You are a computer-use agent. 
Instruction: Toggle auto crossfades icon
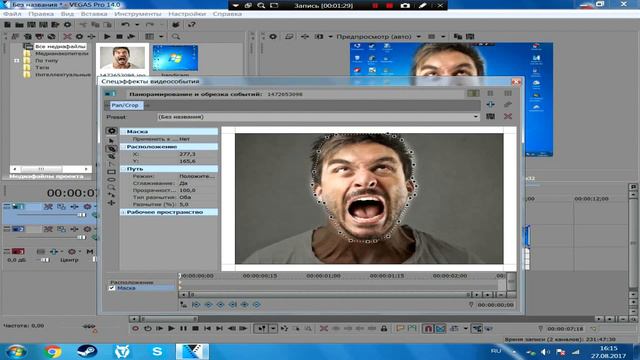(440, 329)
